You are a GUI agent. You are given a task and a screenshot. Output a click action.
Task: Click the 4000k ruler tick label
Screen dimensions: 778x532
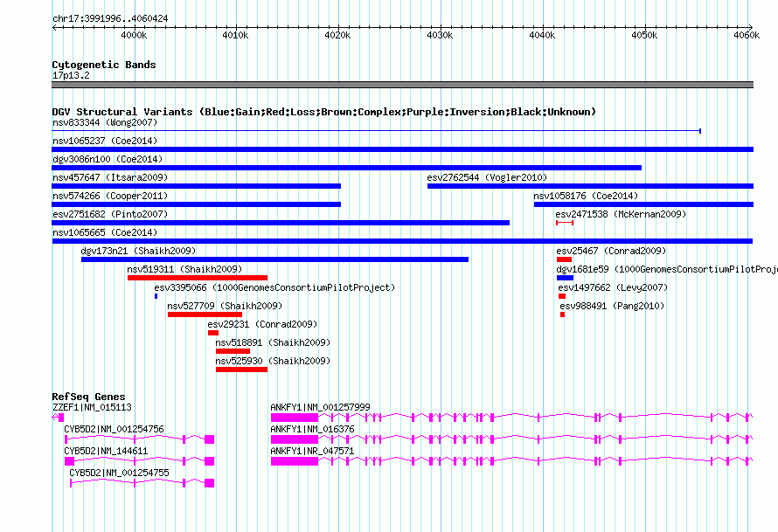pos(134,35)
